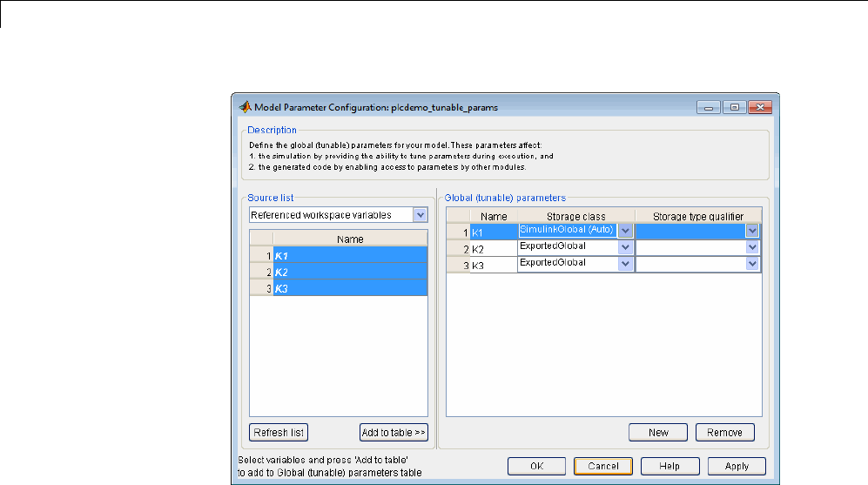Select K2 in the Source list

(350, 272)
